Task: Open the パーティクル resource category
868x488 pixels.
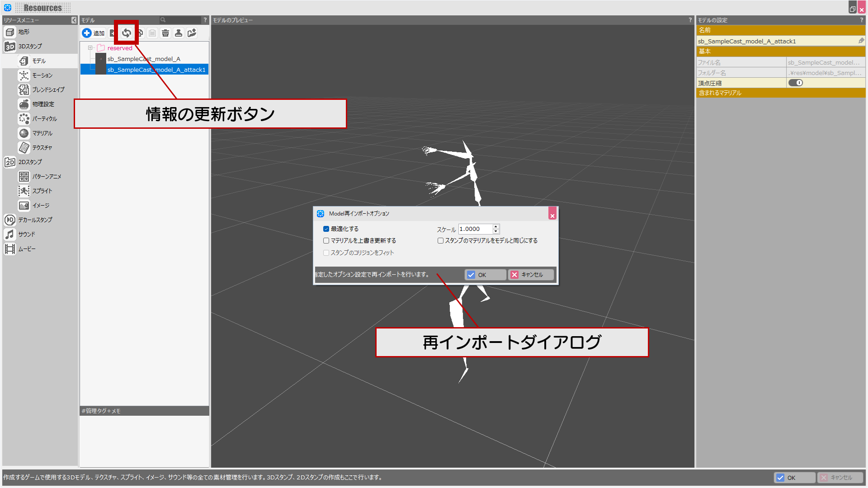Action: pos(44,119)
